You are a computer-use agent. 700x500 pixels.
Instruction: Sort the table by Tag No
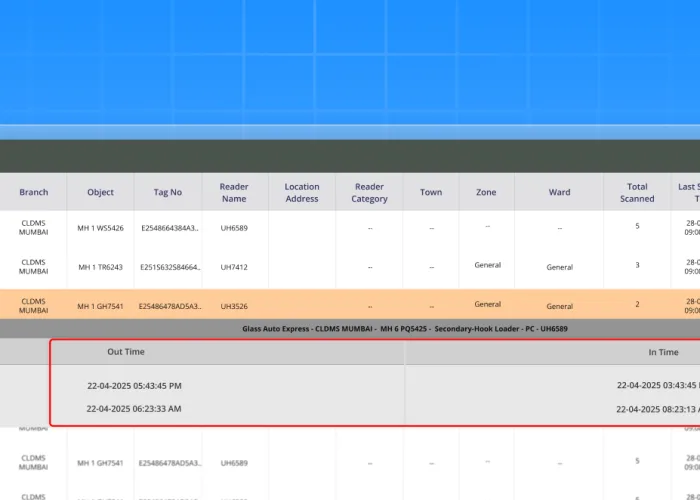168,192
